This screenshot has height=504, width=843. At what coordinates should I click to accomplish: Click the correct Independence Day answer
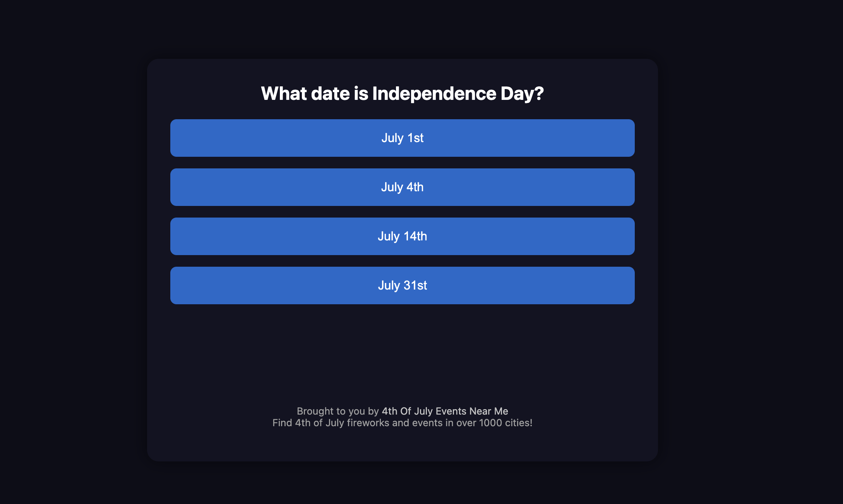click(x=402, y=187)
